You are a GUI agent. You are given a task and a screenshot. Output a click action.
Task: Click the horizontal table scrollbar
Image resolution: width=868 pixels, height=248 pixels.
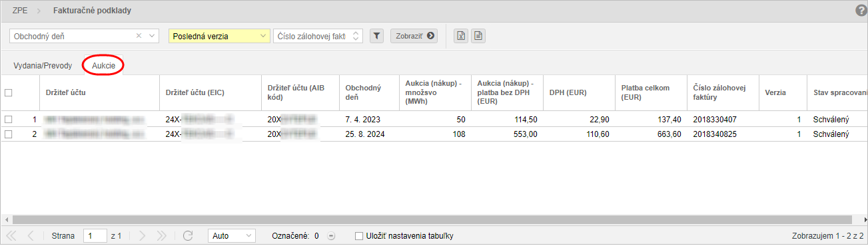(x=432, y=219)
